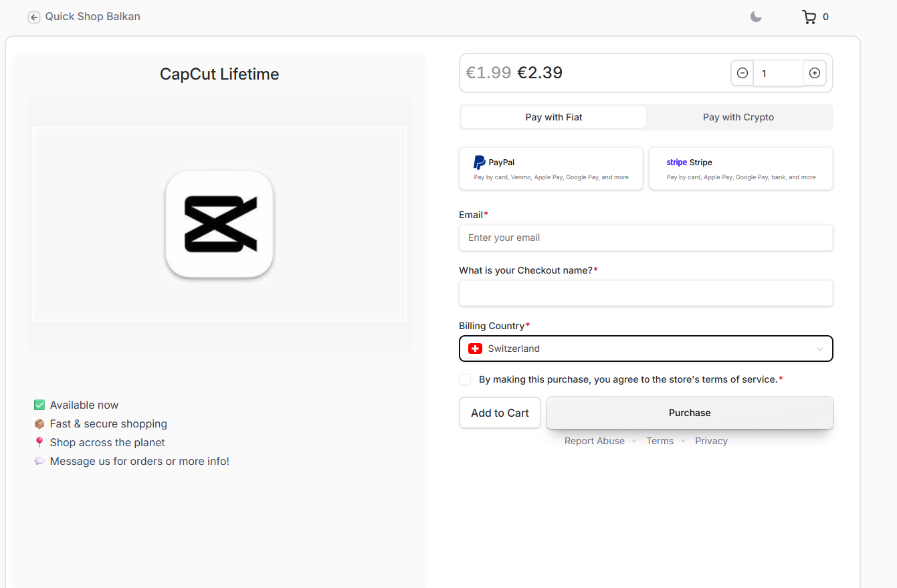Click the speech bubble emoji icon

point(39,461)
